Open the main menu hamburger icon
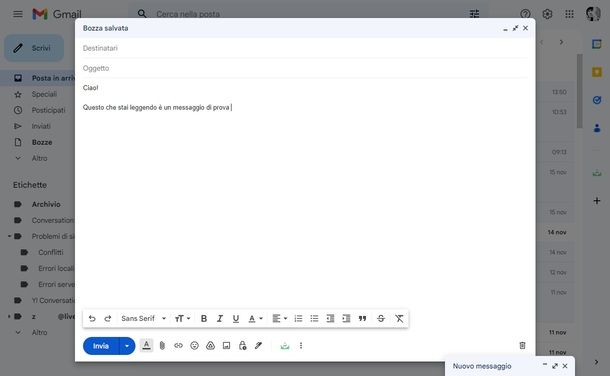Screen dimensions: 610x376 click(x=18, y=14)
